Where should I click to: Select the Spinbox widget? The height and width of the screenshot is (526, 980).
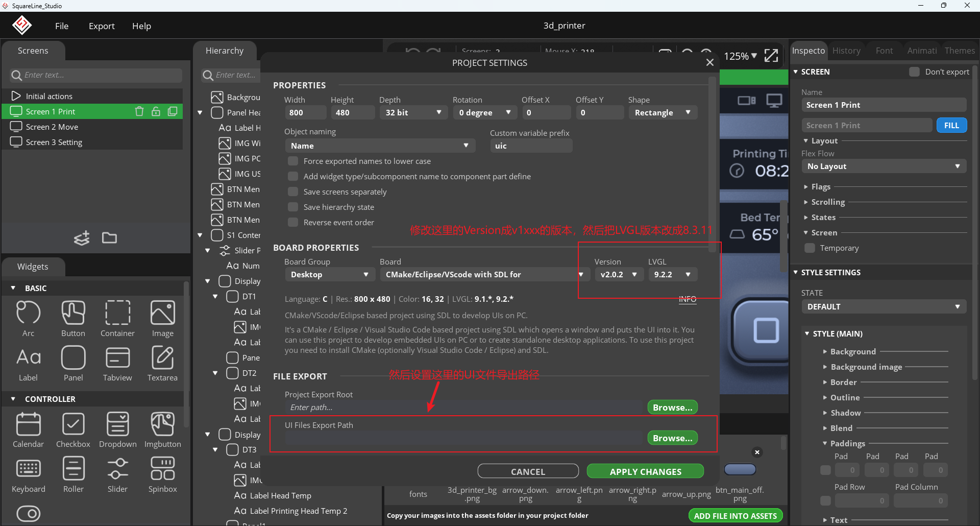(162, 475)
